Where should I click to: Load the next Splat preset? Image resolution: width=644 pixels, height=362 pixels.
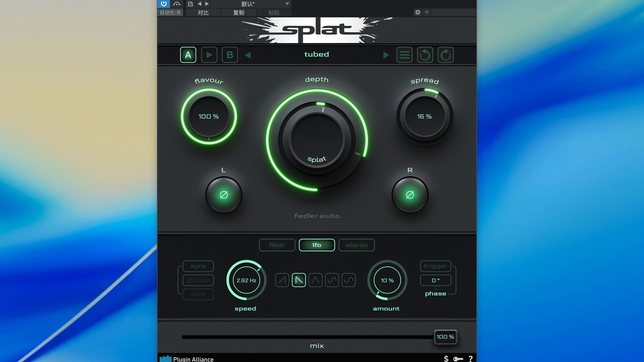pos(386,55)
